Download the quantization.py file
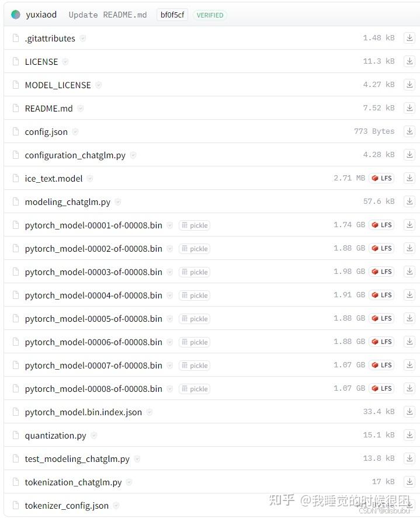The height and width of the screenshot is (518, 420). pyautogui.click(x=409, y=435)
